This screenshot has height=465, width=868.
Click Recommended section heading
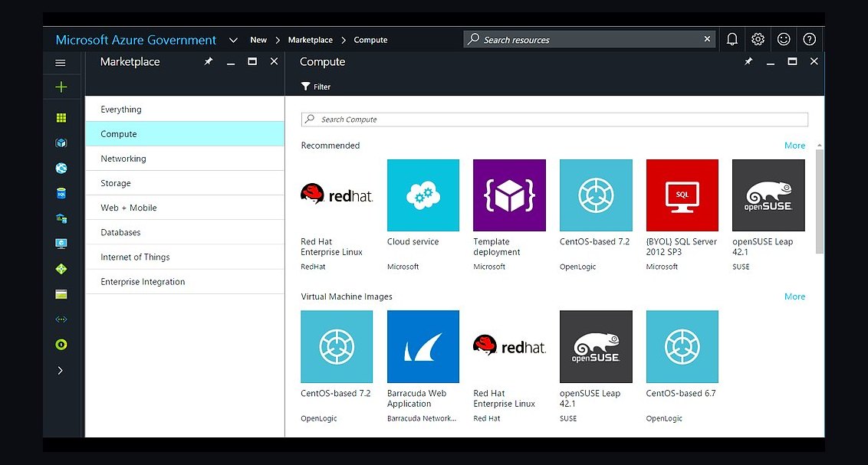click(330, 146)
